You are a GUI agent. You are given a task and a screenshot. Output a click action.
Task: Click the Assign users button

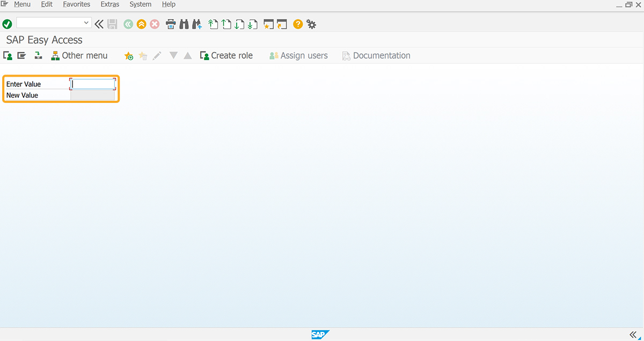(x=298, y=55)
